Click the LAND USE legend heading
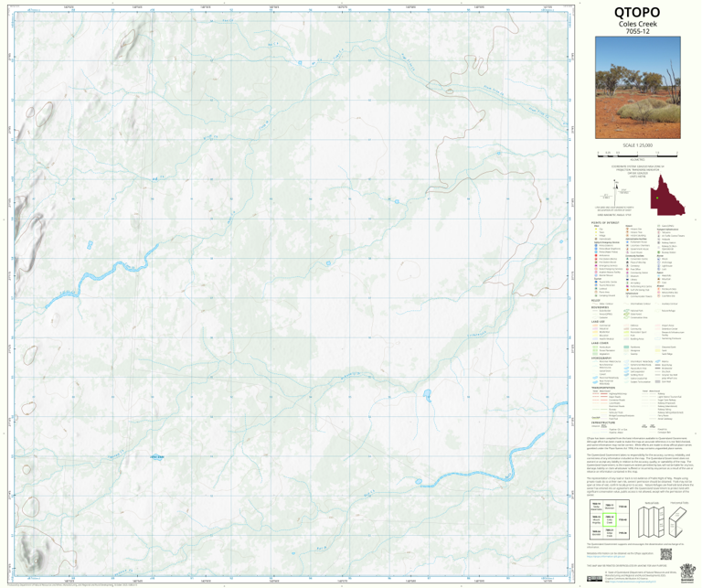The width and height of the screenshot is (702, 588). 598,322
